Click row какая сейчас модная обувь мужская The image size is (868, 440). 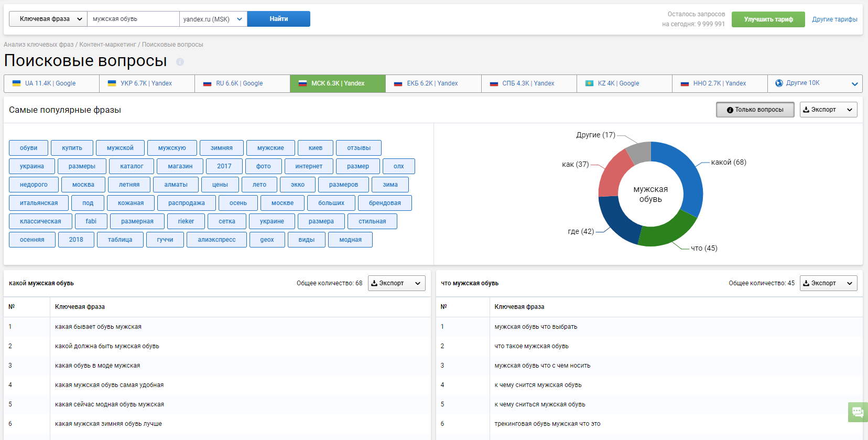point(217,404)
